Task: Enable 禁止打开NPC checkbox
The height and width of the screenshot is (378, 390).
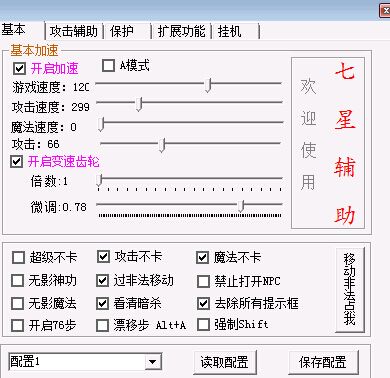Action: (x=203, y=281)
